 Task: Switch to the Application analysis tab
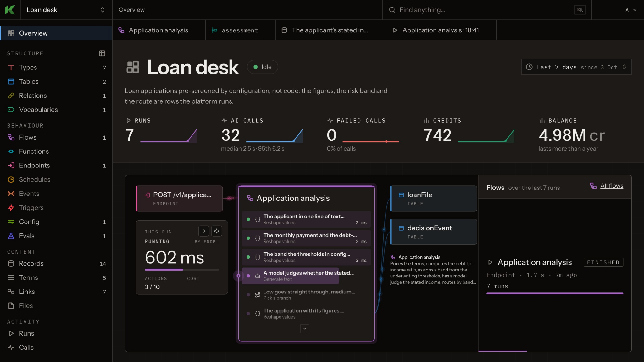point(159,30)
